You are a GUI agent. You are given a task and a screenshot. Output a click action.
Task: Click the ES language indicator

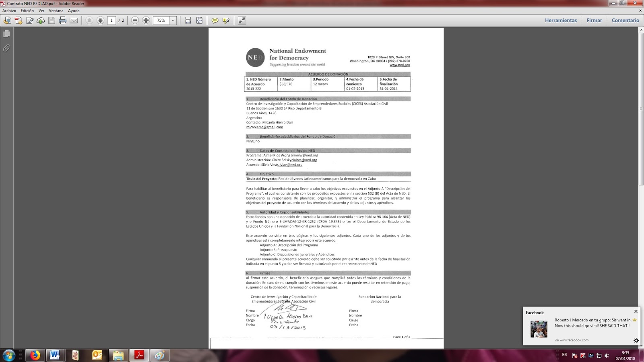[x=564, y=355]
